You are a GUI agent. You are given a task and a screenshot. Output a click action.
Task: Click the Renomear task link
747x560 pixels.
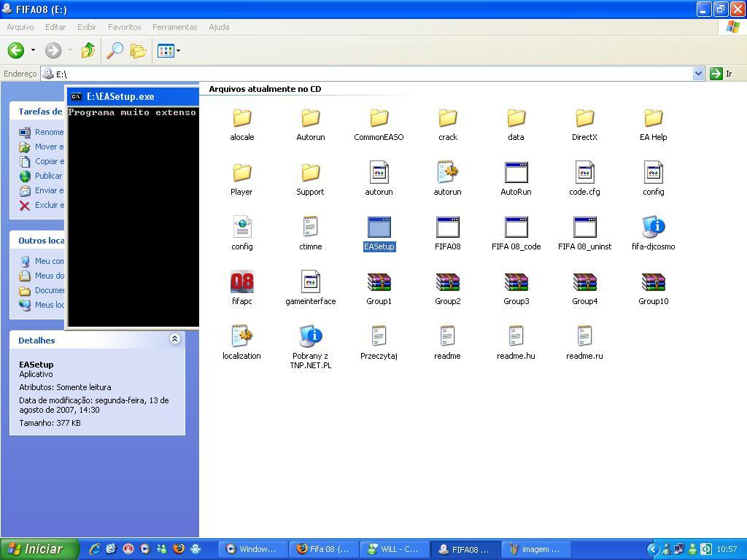(x=42, y=132)
